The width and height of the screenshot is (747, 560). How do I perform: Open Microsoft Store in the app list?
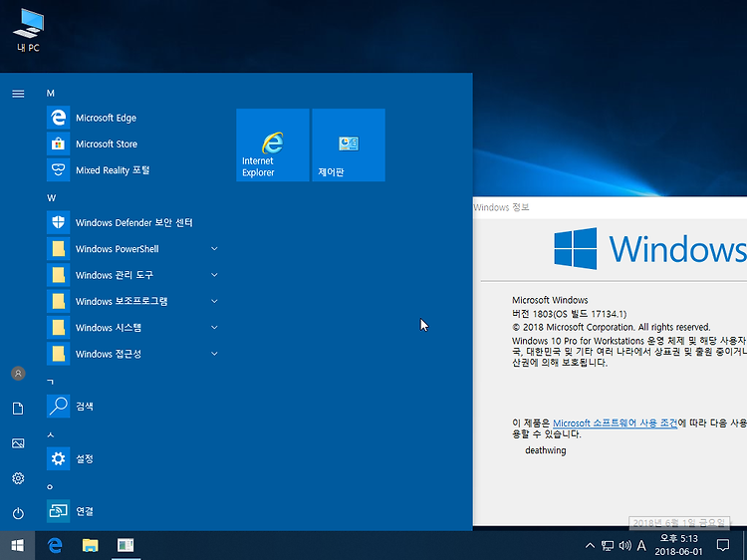pos(132,143)
